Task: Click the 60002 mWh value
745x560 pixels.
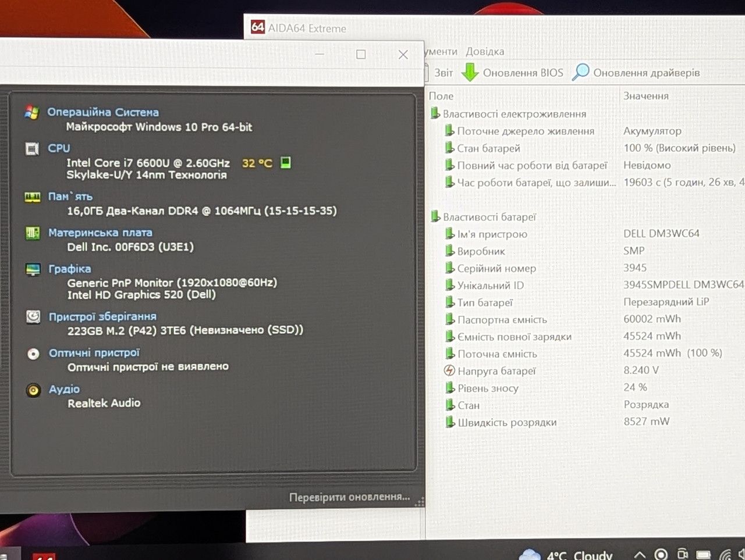Action: click(x=652, y=319)
